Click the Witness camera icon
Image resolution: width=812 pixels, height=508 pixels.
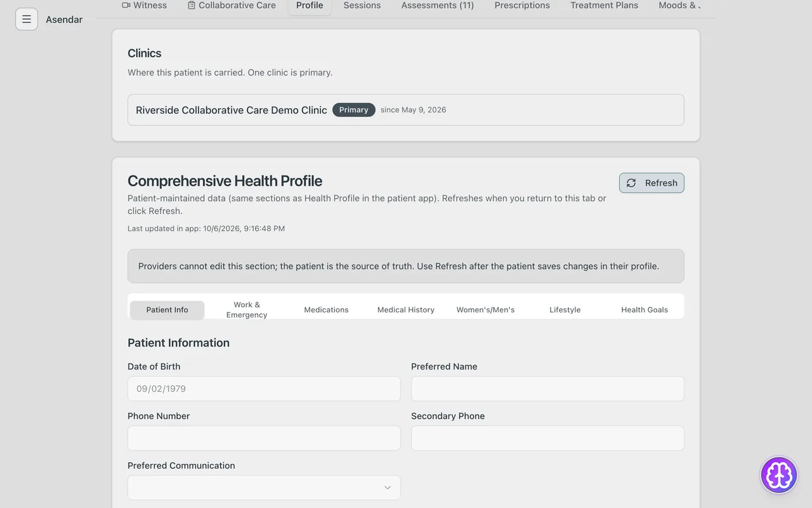(x=126, y=5)
